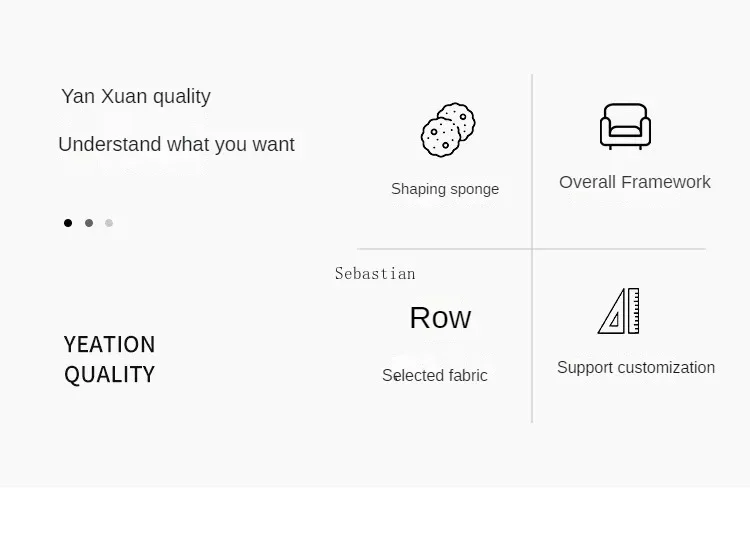This screenshot has width=750, height=548.
Task: Select the first black carousel dot
Action: click(x=68, y=223)
